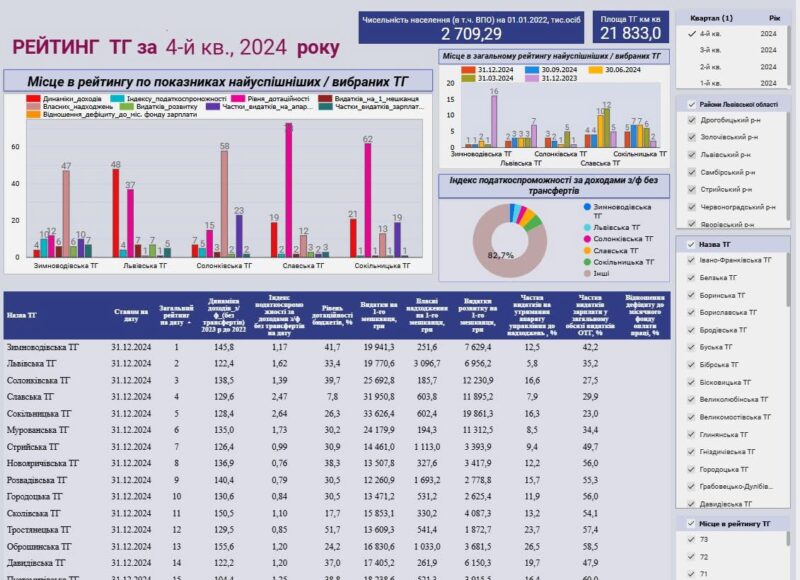Toggle the Назва ТГ select-all checkbox

691,243
